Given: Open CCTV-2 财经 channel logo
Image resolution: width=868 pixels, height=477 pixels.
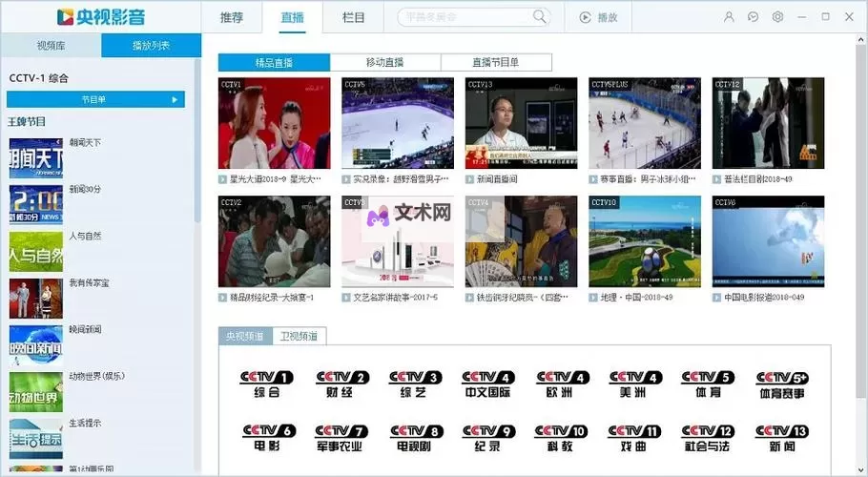Looking at the screenshot, I should coord(341,384).
